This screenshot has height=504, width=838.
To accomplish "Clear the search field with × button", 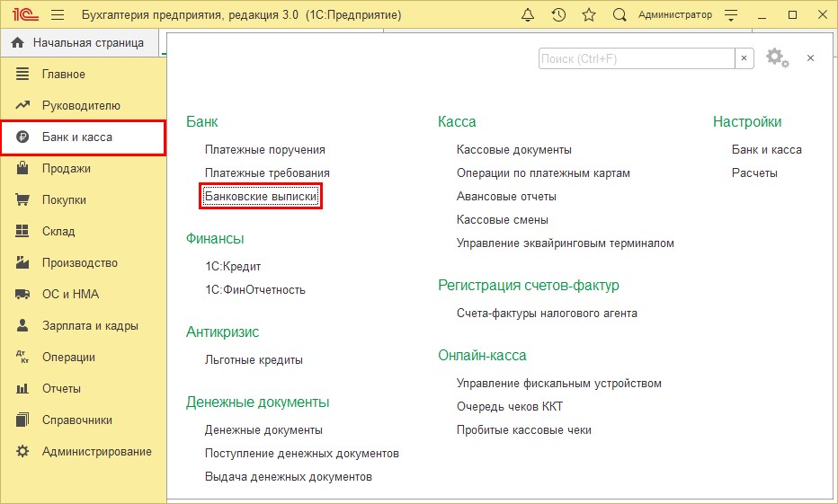I will (x=744, y=58).
